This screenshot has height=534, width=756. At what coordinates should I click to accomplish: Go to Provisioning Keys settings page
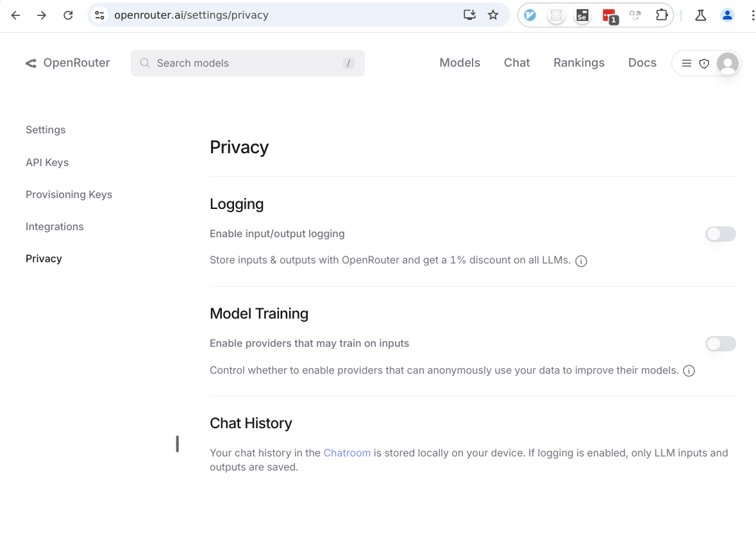[69, 194]
